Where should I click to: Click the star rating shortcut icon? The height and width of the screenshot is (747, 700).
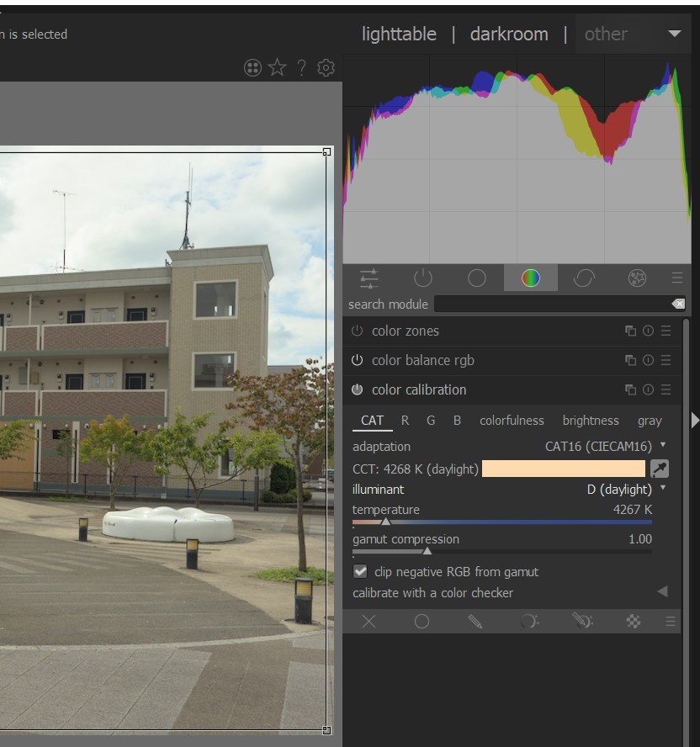click(278, 67)
